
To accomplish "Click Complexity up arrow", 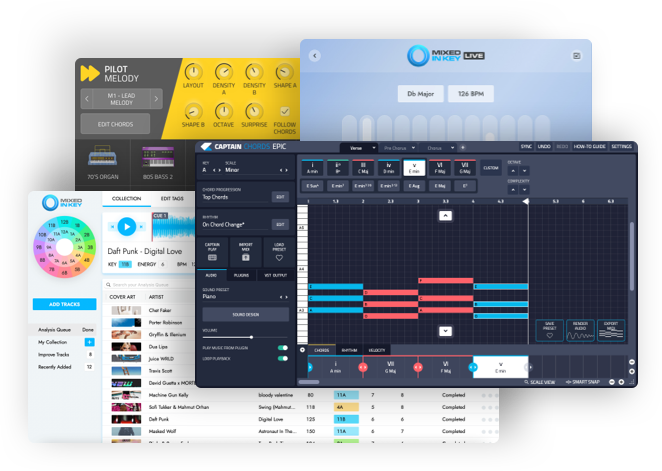I will [513, 189].
